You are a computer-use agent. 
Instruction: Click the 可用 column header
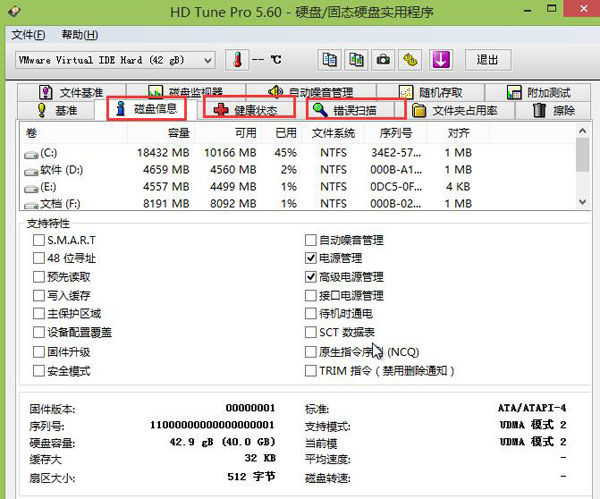229,133
